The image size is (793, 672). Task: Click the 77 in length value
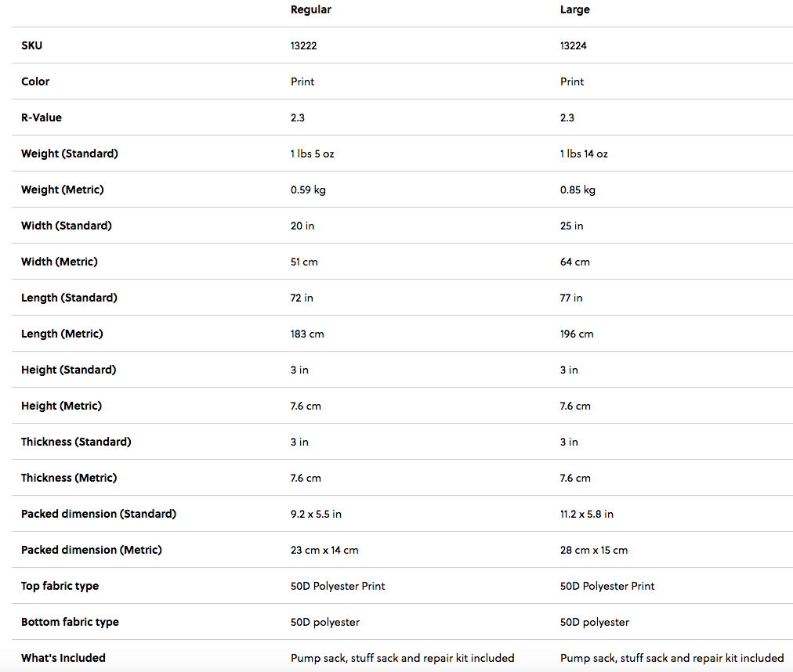click(x=571, y=298)
